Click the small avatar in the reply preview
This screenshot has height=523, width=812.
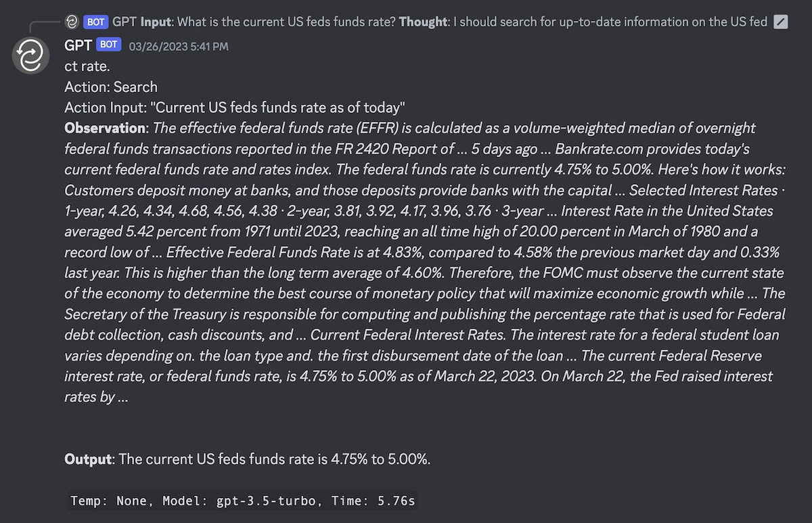[72, 22]
